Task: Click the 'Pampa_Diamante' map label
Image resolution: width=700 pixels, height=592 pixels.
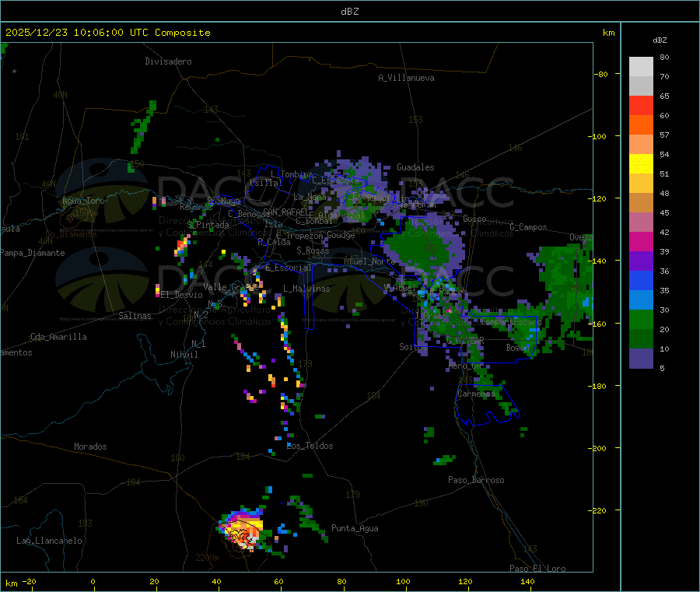Action: (x=33, y=253)
